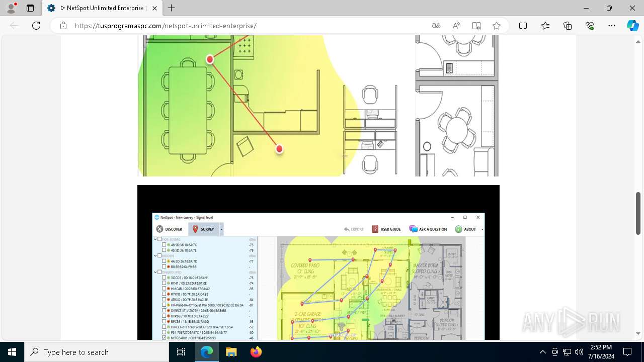Open the Windows Start menu

[x=12, y=352]
